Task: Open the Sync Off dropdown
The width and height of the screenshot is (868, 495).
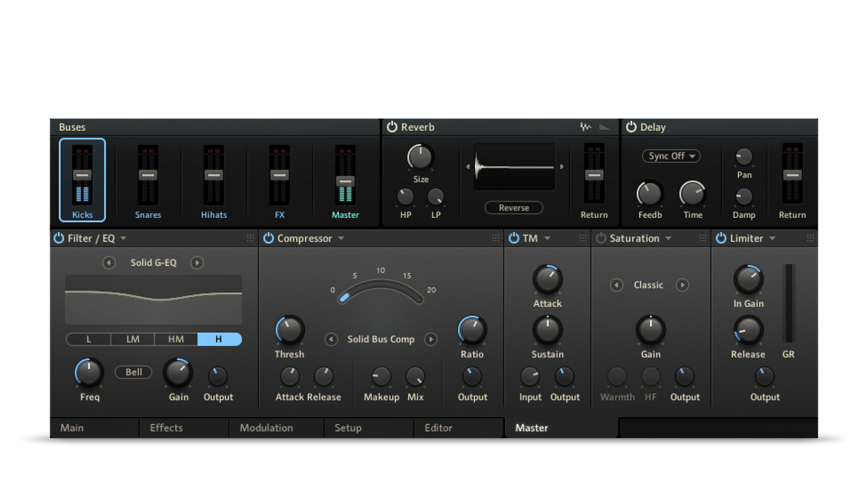Action: 671,156
